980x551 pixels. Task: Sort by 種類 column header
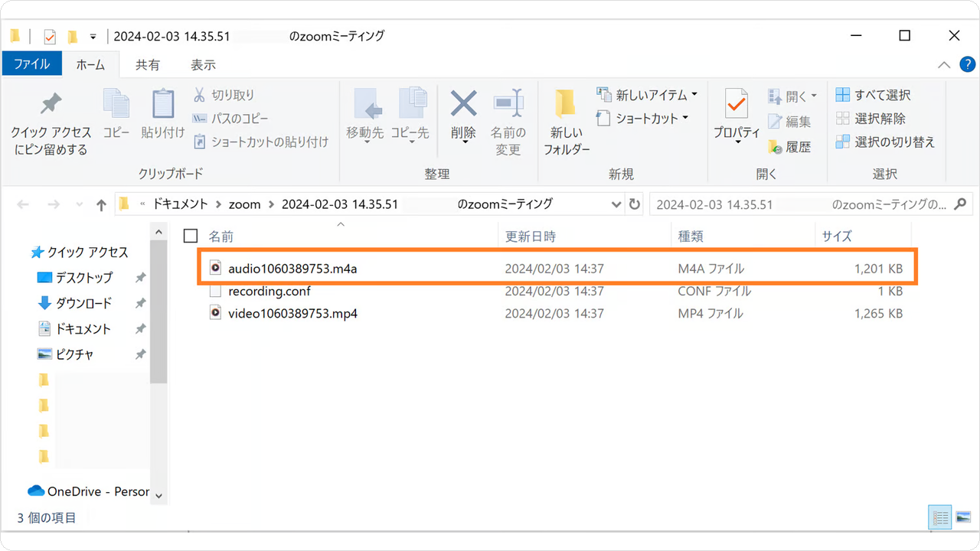click(691, 236)
